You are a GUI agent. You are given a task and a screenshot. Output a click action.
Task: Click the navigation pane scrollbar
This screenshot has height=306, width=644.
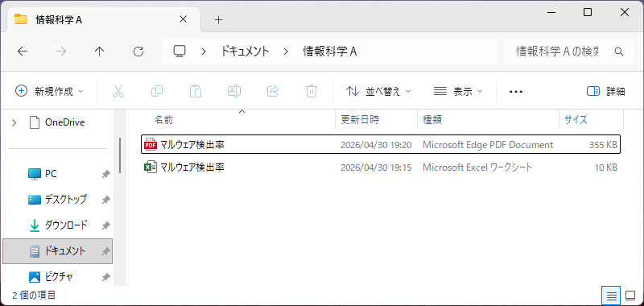click(120, 155)
